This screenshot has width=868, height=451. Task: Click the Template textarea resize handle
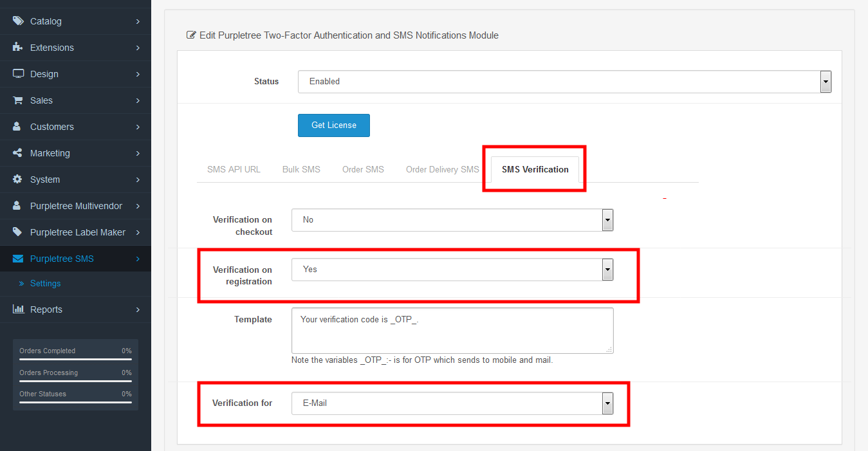coord(609,349)
